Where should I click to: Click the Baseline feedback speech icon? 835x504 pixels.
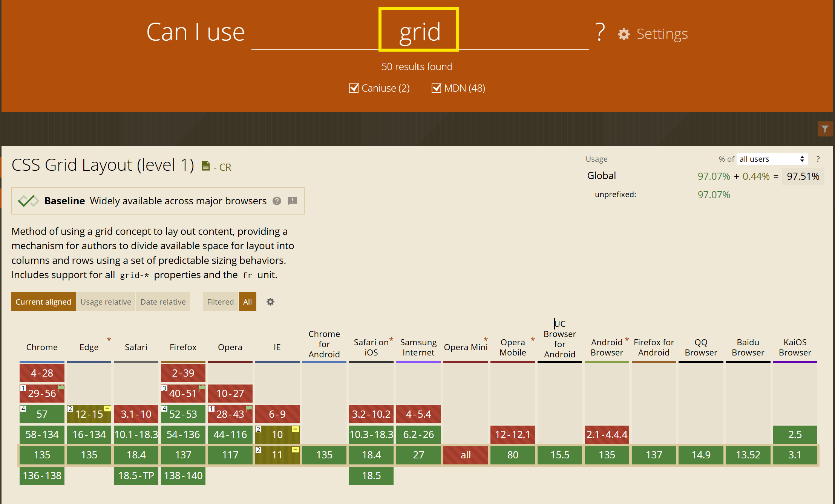(293, 201)
